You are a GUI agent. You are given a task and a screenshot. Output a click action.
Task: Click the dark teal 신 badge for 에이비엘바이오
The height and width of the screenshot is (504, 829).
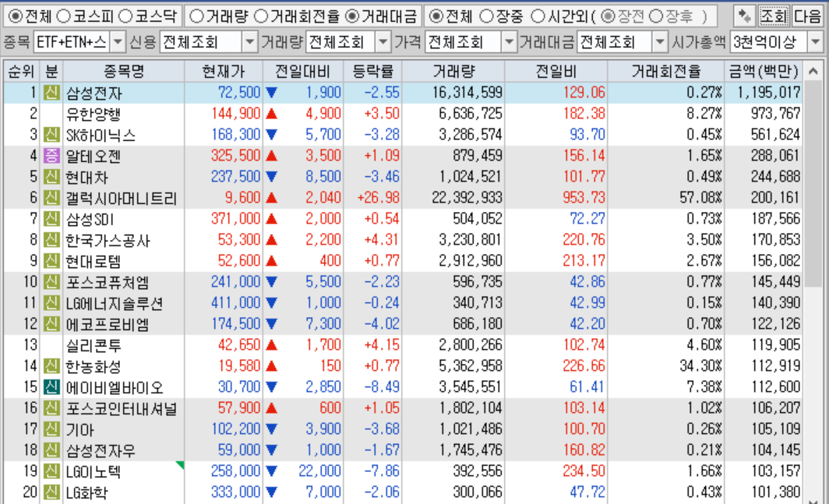click(x=51, y=387)
